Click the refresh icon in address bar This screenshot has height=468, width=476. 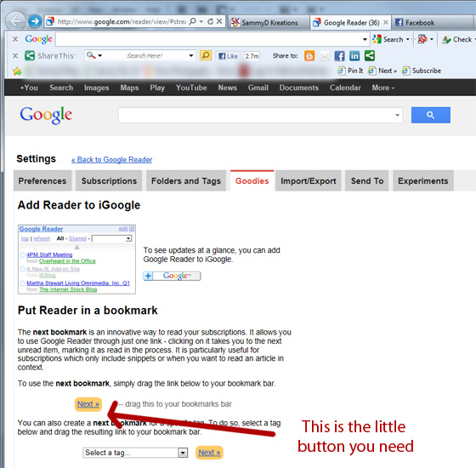[x=210, y=21]
